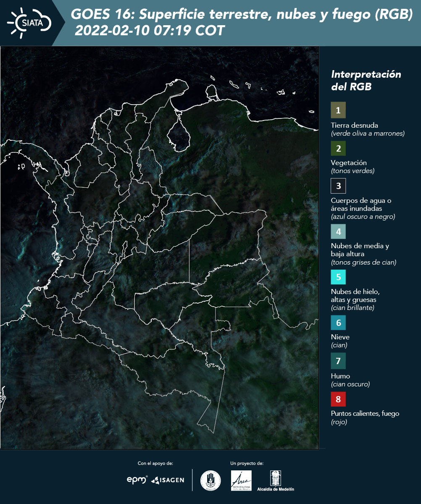The width and height of the screenshot is (421, 504).
Task: Click the Área Metropolitana logo
Action: [x=242, y=480]
